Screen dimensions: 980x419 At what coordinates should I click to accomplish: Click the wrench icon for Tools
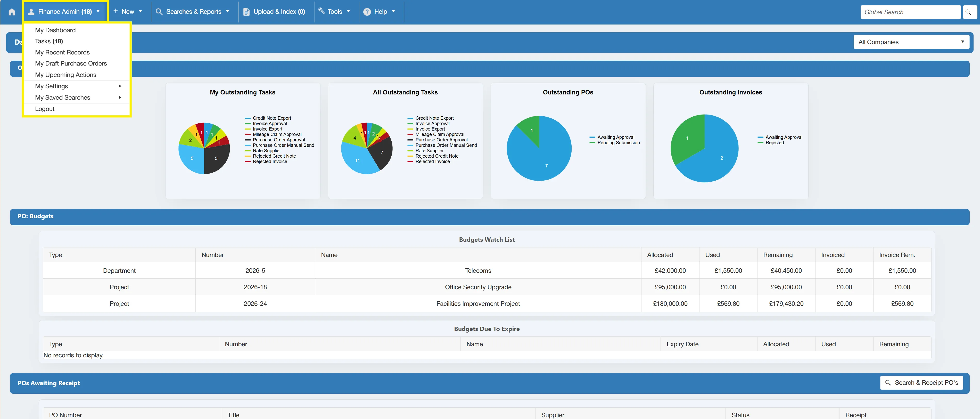(322, 11)
